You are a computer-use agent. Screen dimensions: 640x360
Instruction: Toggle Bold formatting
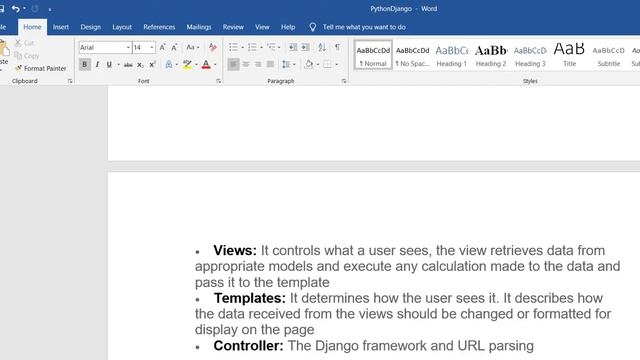(x=84, y=64)
